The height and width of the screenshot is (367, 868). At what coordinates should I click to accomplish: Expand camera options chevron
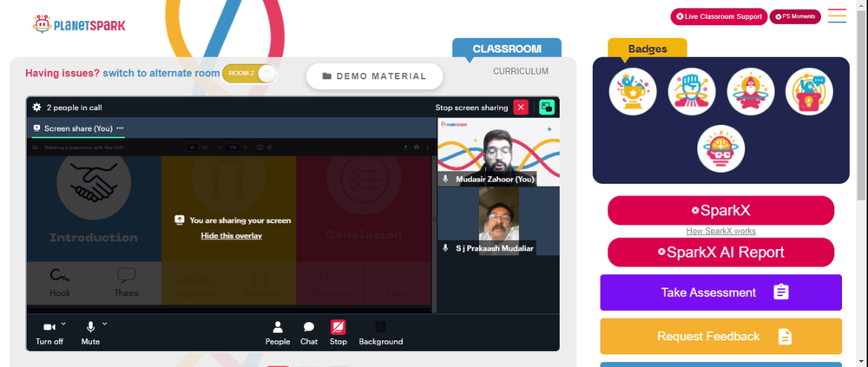(63, 324)
